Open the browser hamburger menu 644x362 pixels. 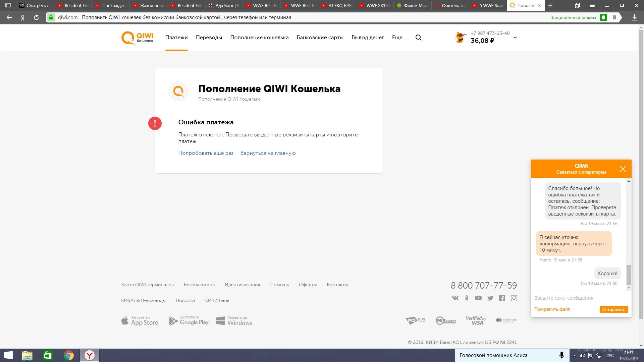592,5
